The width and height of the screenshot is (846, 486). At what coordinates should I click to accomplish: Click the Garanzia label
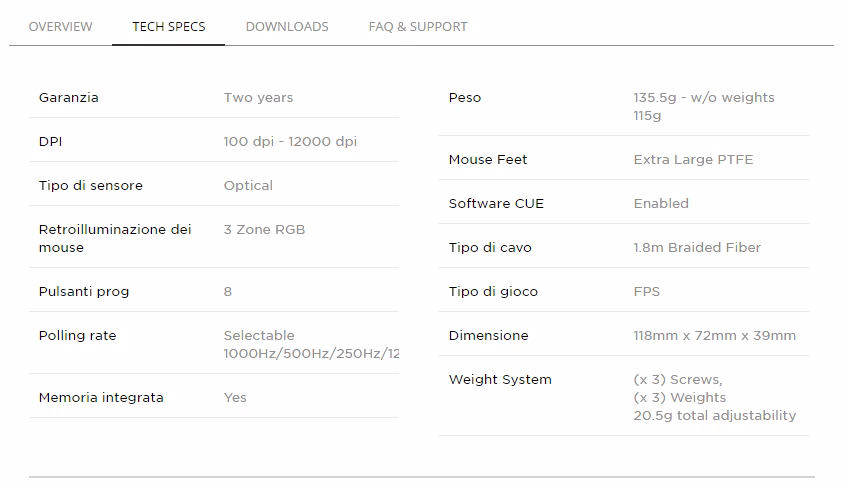pyautogui.click(x=69, y=98)
